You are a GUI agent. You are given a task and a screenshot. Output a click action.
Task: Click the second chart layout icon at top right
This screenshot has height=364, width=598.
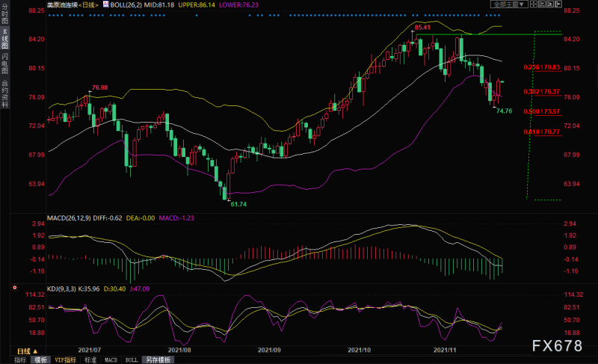point(543,4)
